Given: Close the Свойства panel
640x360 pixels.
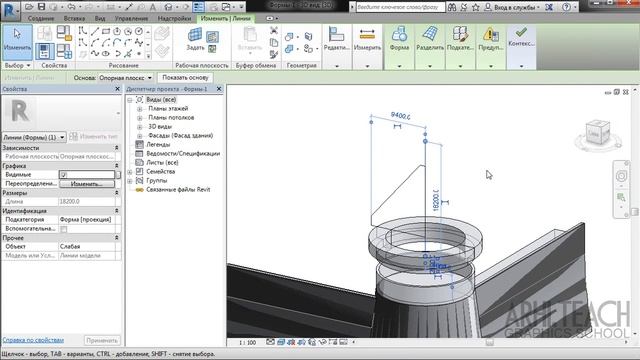Looking at the screenshot, I should (118, 89).
